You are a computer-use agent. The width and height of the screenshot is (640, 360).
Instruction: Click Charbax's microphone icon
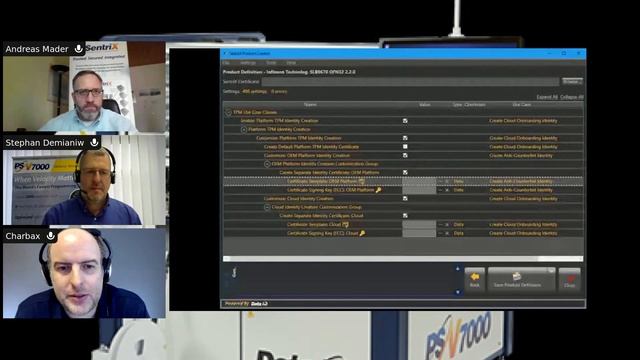tap(51, 236)
